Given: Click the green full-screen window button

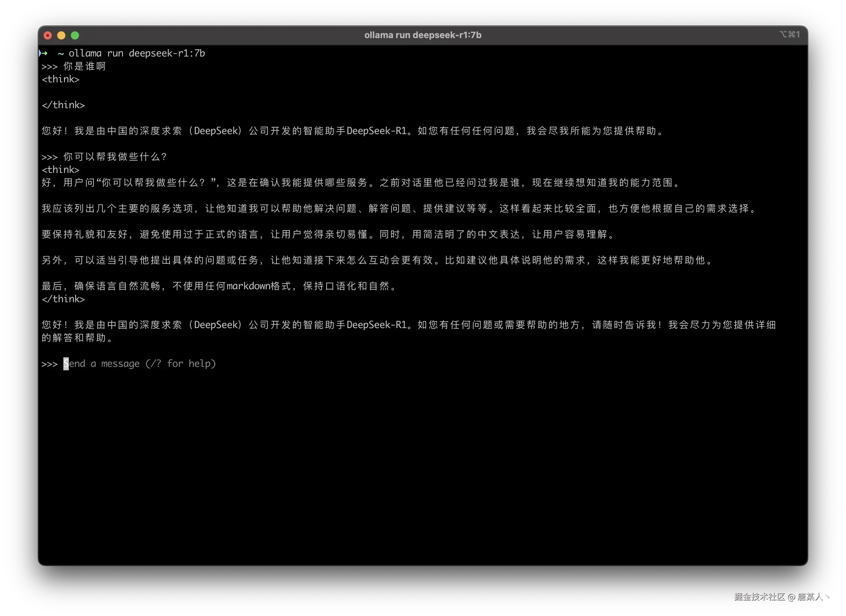Looking at the screenshot, I should click(75, 35).
